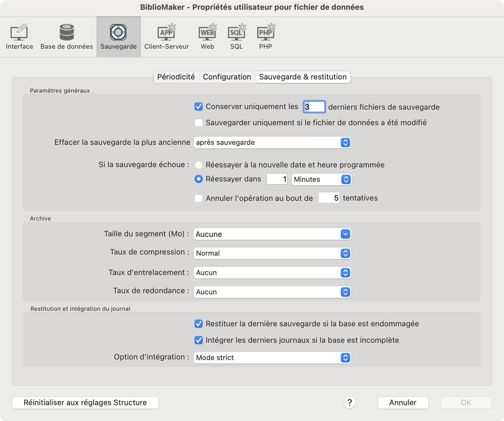Open the Taux de redondance dropdown
The height and width of the screenshot is (421, 504).
point(272,292)
